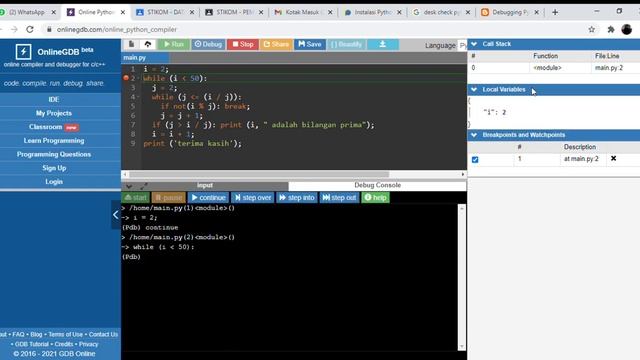Switch to the desk check Google tab
640x360 pixels.
pos(442,12)
